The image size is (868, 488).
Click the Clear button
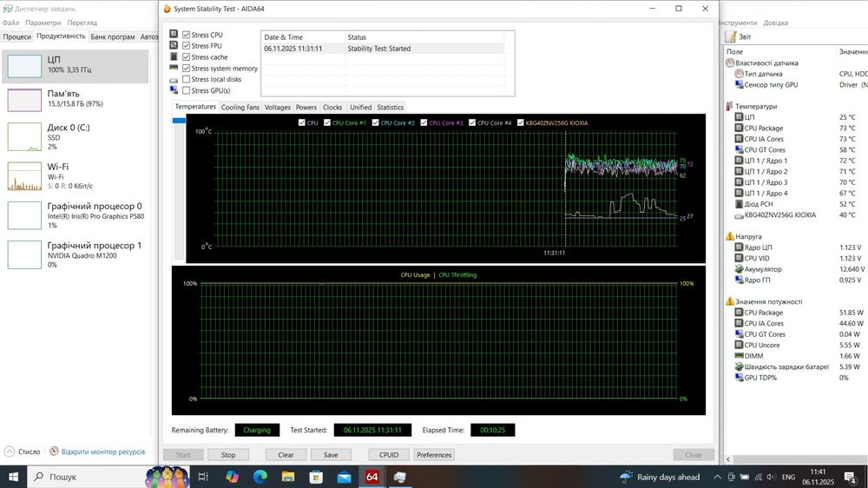286,455
